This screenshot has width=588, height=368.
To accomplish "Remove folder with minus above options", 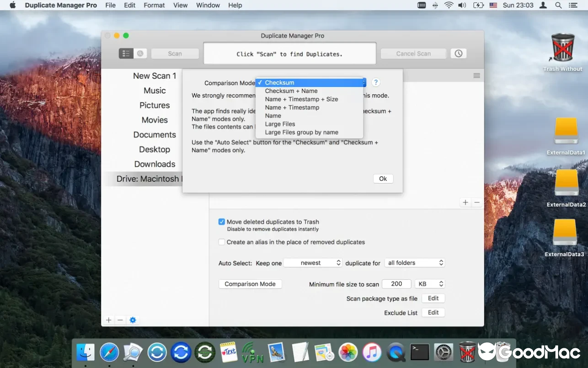I will pos(477,202).
